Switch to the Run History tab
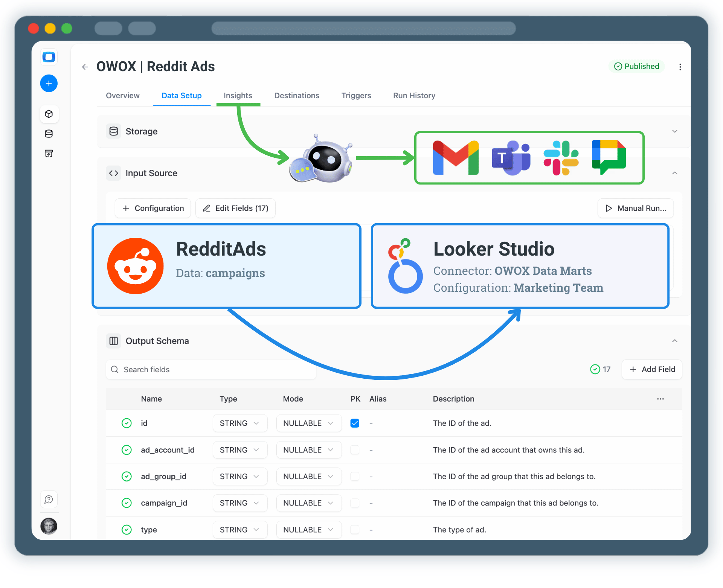Image resolution: width=723 pixels, height=588 pixels. pyautogui.click(x=413, y=96)
